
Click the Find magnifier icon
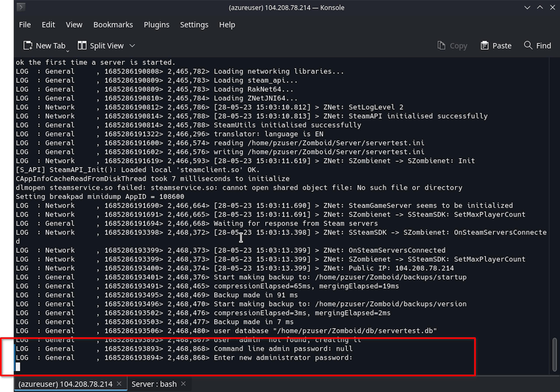(x=528, y=45)
